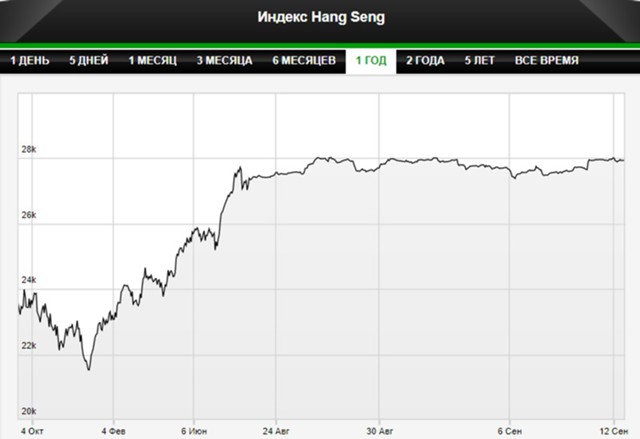Viewport: 640px width, 439px height.
Task: Open the 1 МЕСЯЦ range tab
Action: tap(153, 61)
